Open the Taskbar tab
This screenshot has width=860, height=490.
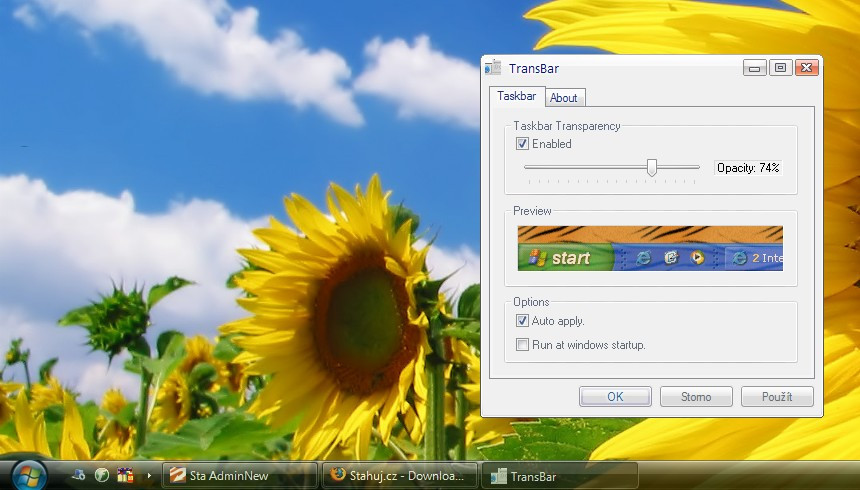pyautogui.click(x=517, y=96)
